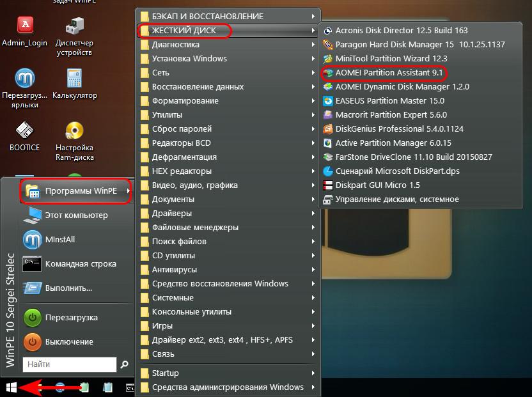Launch AOMEI Dynamic Disk Manager 1.2.0
The image size is (532, 397).
tap(420, 87)
